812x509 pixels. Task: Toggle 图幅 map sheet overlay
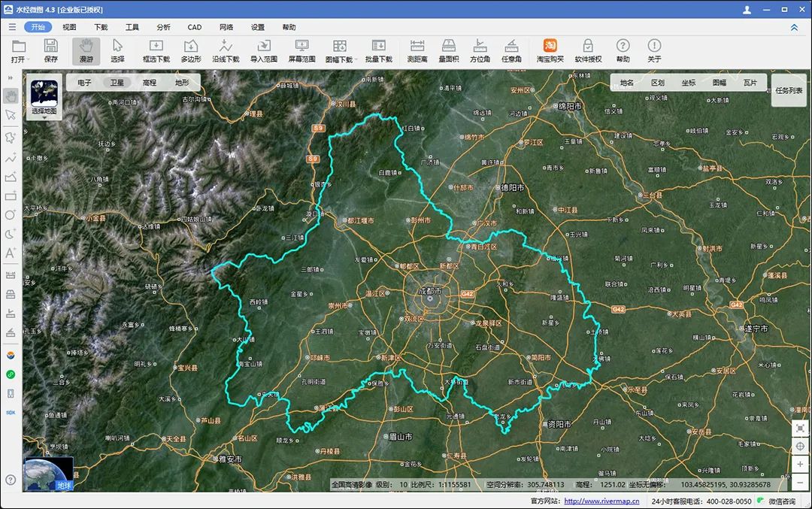[x=720, y=83]
